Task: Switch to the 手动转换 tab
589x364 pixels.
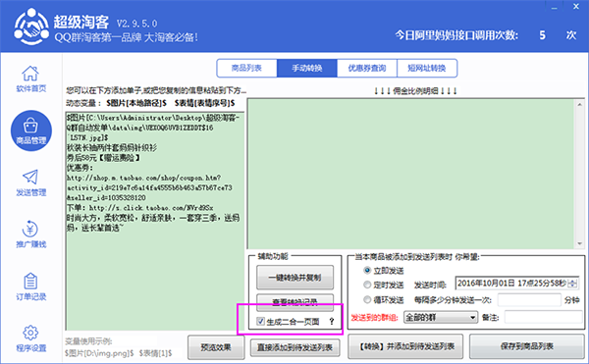Action: point(307,69)
